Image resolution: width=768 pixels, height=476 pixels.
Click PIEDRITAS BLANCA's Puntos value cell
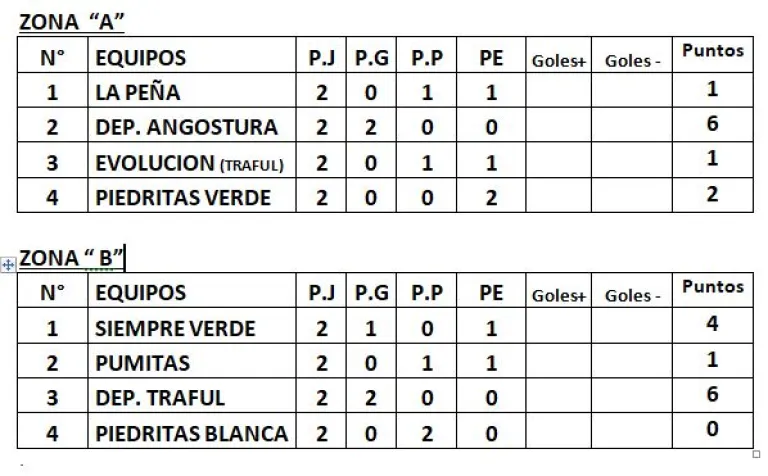coord(712,431)
